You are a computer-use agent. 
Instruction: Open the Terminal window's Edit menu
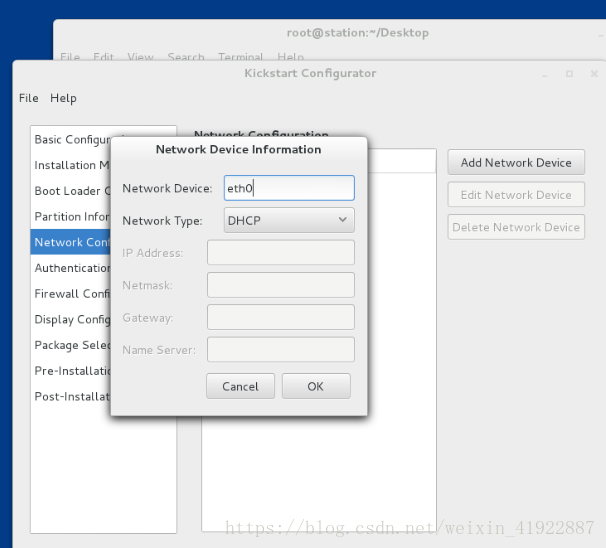coord(103,57)
